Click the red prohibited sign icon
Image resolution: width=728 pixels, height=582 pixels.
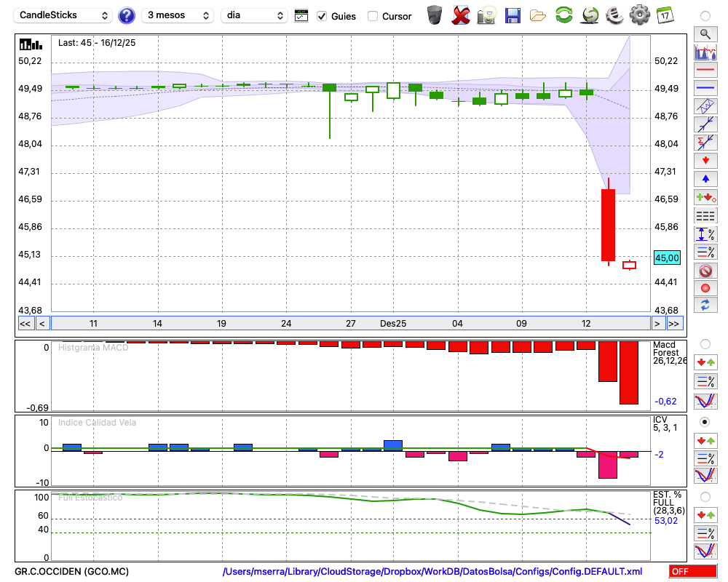point(705,270)
